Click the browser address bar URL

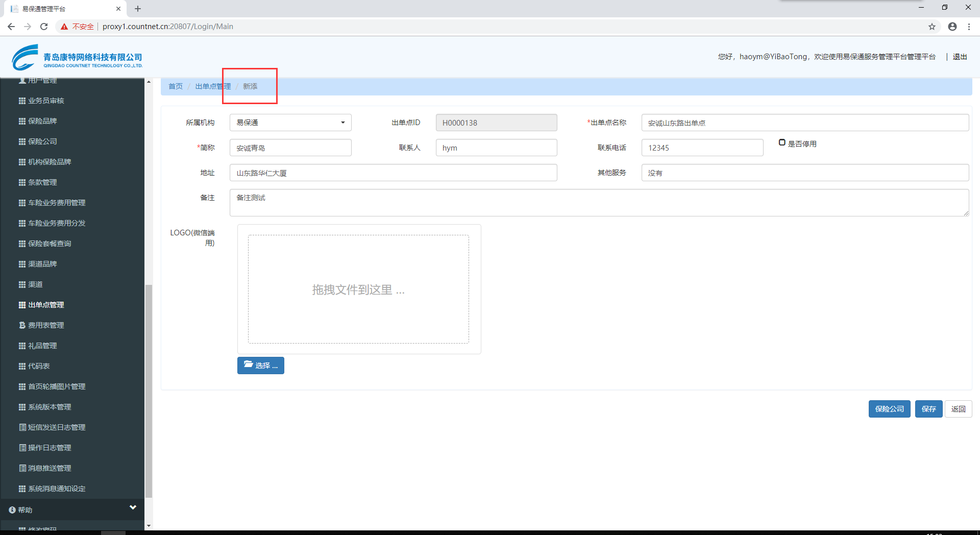[x=167, y=27]
